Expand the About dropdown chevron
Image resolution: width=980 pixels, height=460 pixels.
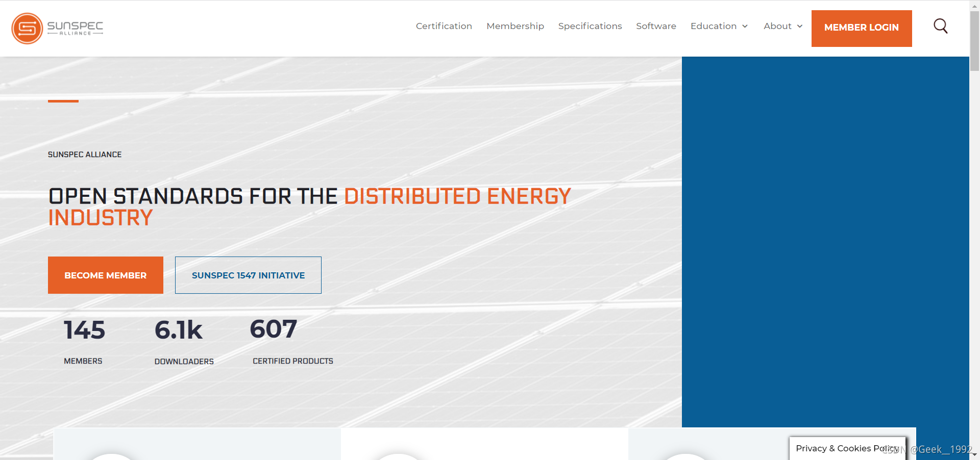[800, 27]
